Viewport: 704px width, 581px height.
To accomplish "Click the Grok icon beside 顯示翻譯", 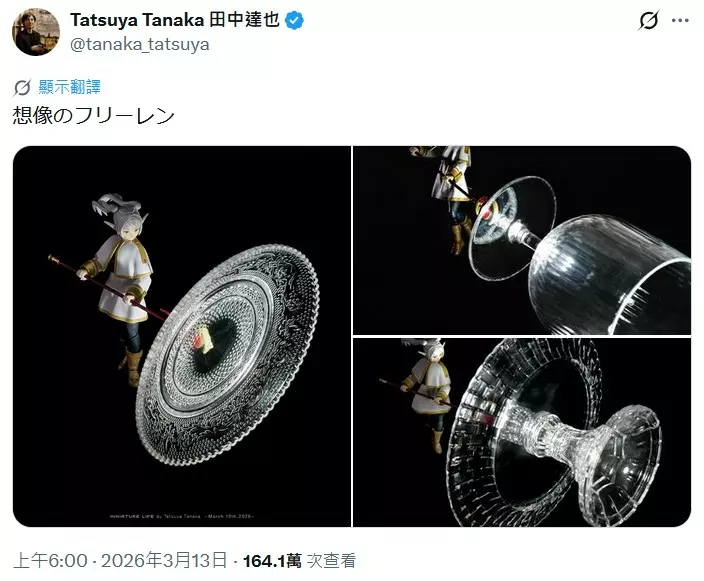I will pyautogui.click(x=22, y=88).
